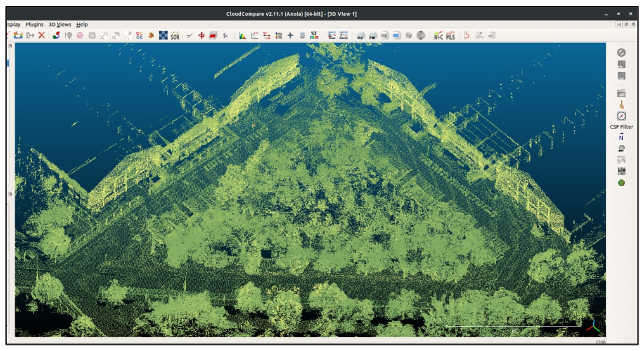The image size is (644, 351).
Task: Click the XYZ axis trihedron in viewport
Action: click(593, 326)
